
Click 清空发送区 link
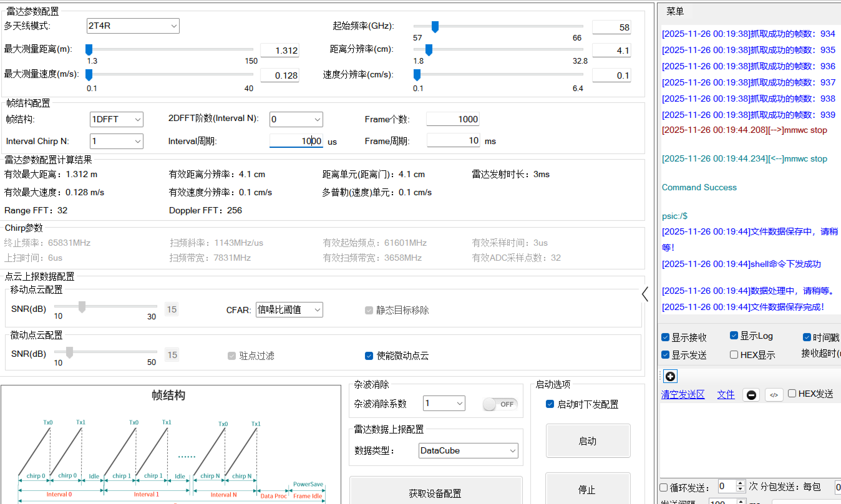[683, 395]
